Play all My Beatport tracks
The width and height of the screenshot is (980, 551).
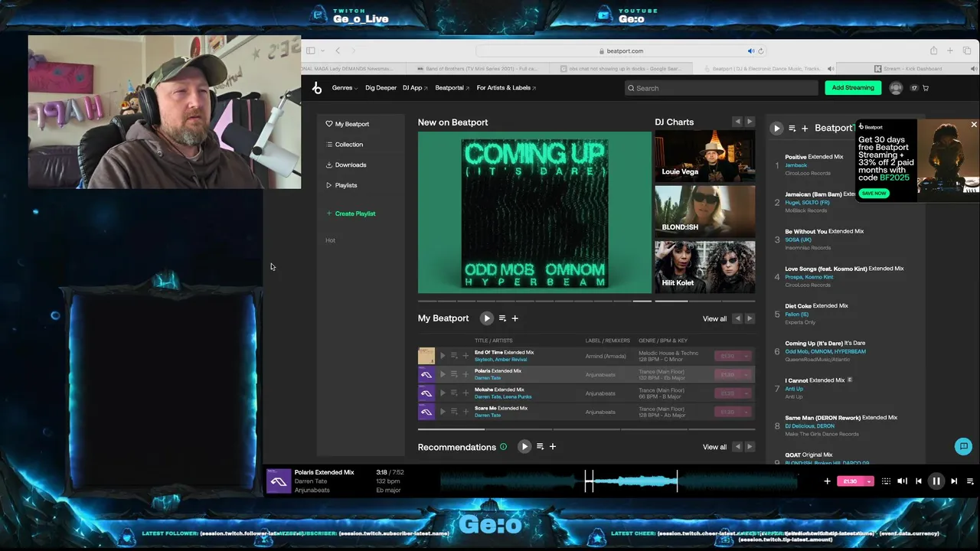(486, 318)
